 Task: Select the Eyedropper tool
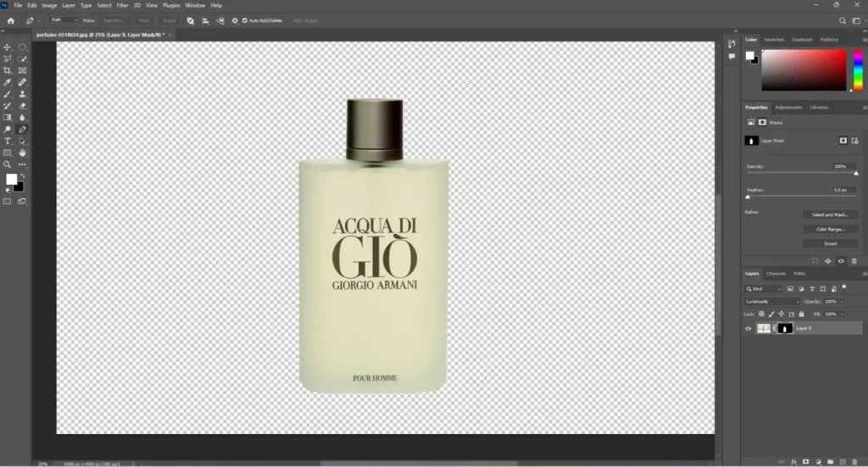pyautogui.click(x=7, y=82)
